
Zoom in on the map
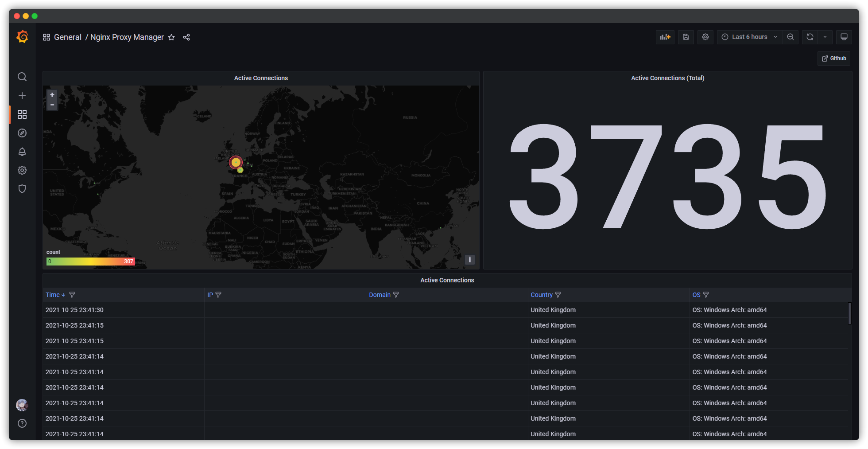click(52, 95)
